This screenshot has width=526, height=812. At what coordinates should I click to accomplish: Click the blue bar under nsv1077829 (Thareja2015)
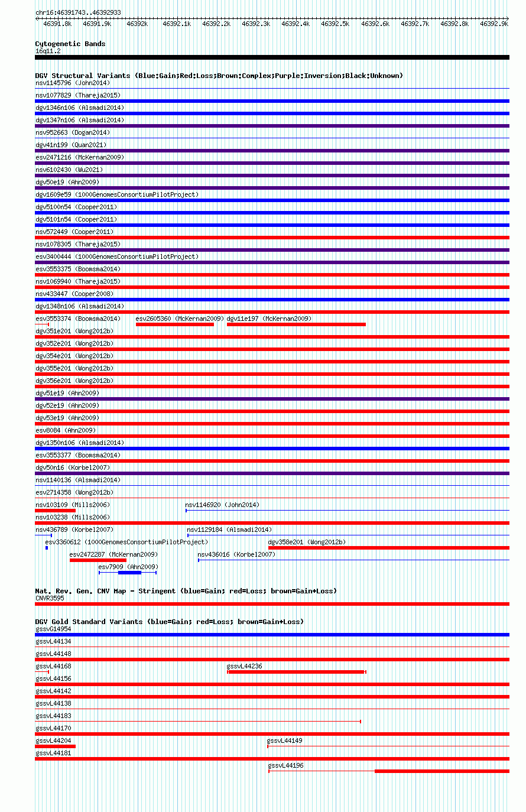(272, 101)
